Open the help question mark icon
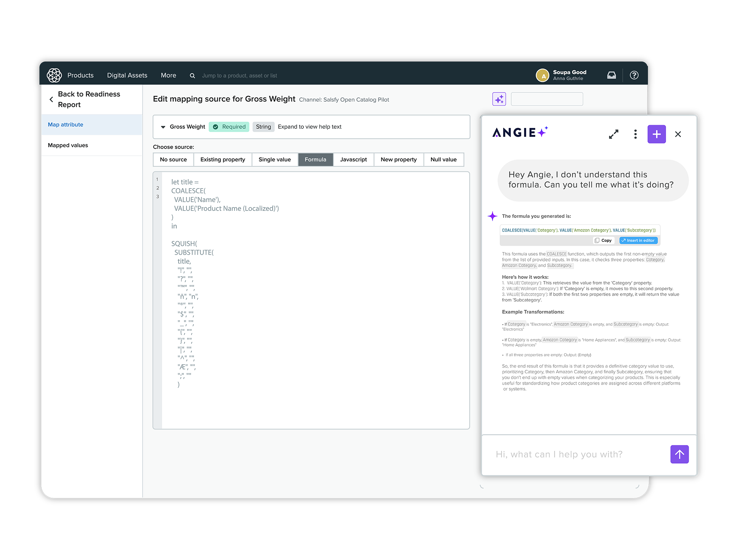 (x=634, y=75)
